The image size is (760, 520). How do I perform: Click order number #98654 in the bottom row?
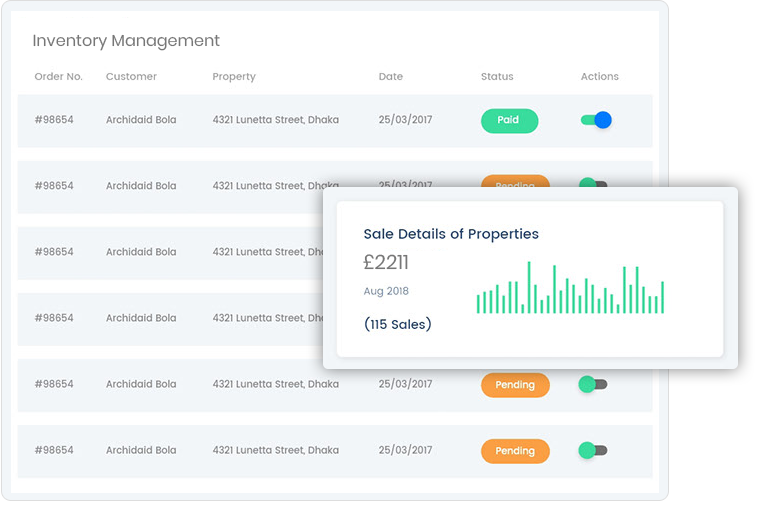coord(54,450)
